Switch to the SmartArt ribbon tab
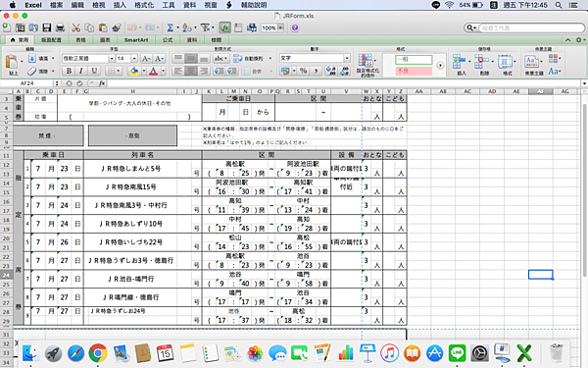Viewport: 588px width, 368px height. [x=136, y=40]
